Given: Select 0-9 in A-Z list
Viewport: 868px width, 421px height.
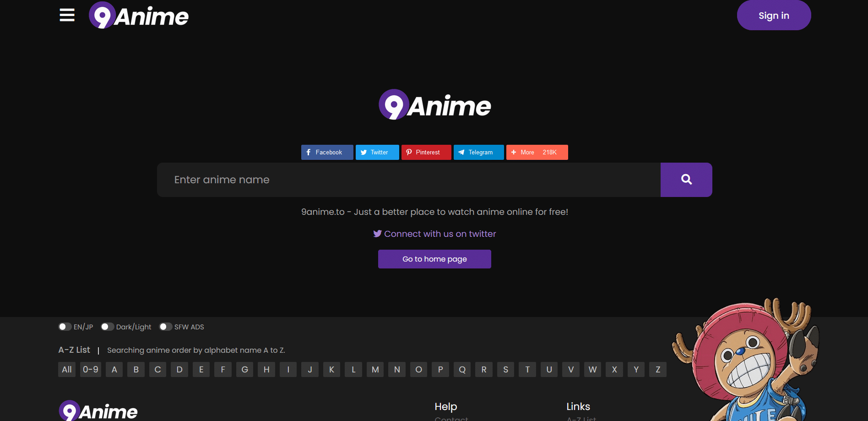Looking at the screenshot, I should (91, 369).
